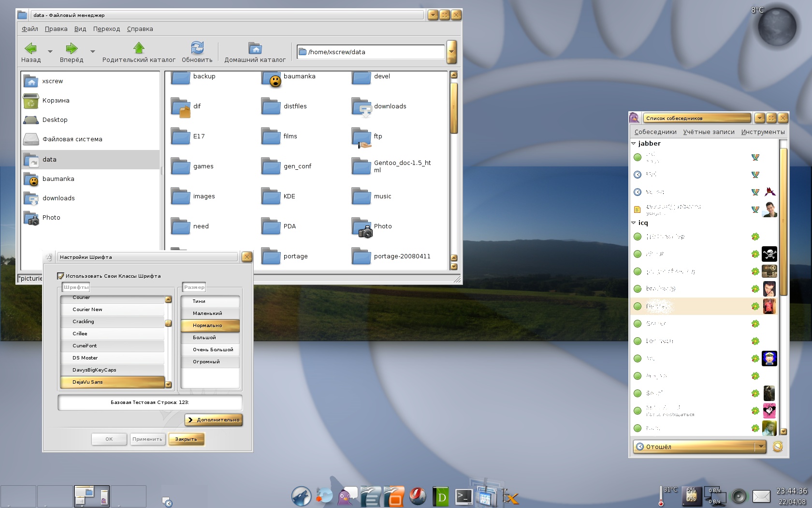Image resolution: width=812 pixels, height=508 pixels.
Task: Select the distfiles folder icon
Action: point(271,106)
